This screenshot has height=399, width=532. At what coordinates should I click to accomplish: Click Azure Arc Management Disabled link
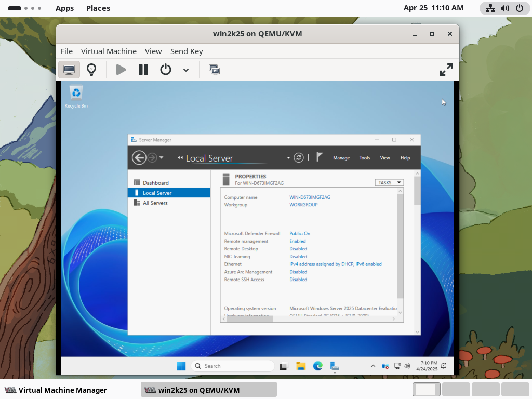click(298, 272)
